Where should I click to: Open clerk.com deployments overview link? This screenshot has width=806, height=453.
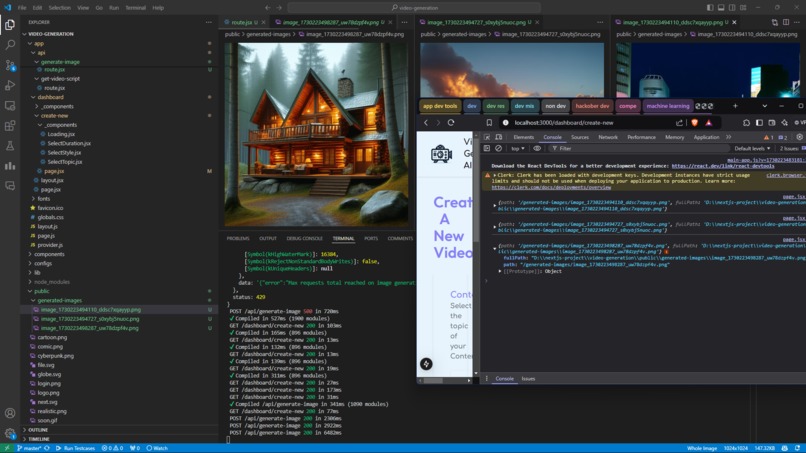tap(551, 187)
